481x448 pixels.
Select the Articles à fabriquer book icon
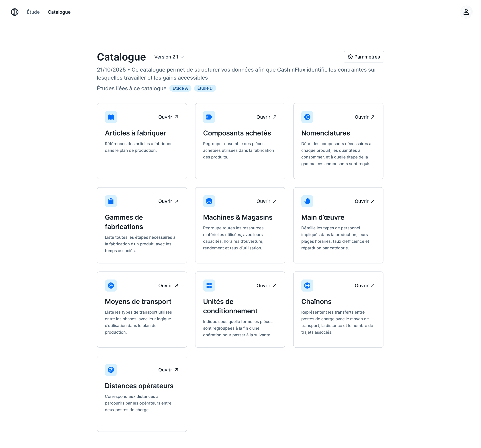[111, 117]
